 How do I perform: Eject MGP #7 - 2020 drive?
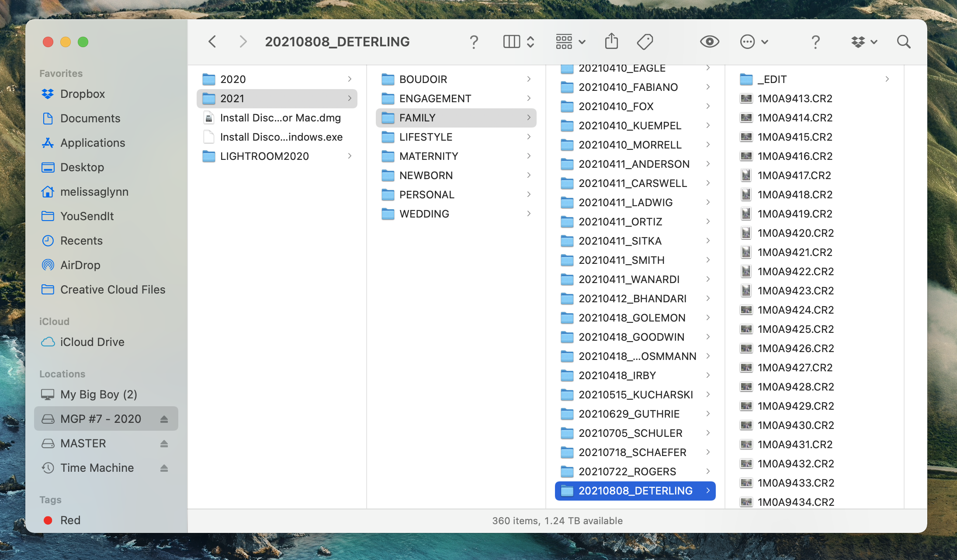[164, 419]
